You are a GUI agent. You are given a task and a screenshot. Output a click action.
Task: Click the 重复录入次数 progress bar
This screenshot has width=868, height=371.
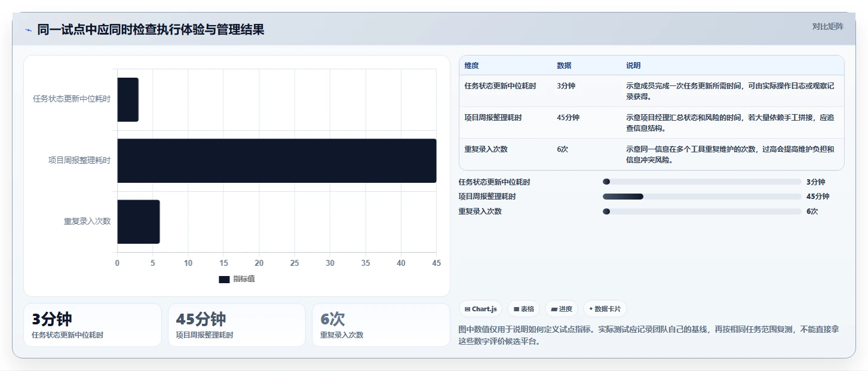coord(702,211)
